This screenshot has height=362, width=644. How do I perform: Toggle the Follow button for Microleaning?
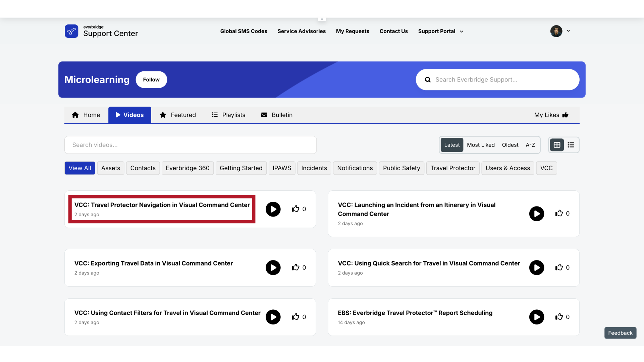[x=151, y=79]
